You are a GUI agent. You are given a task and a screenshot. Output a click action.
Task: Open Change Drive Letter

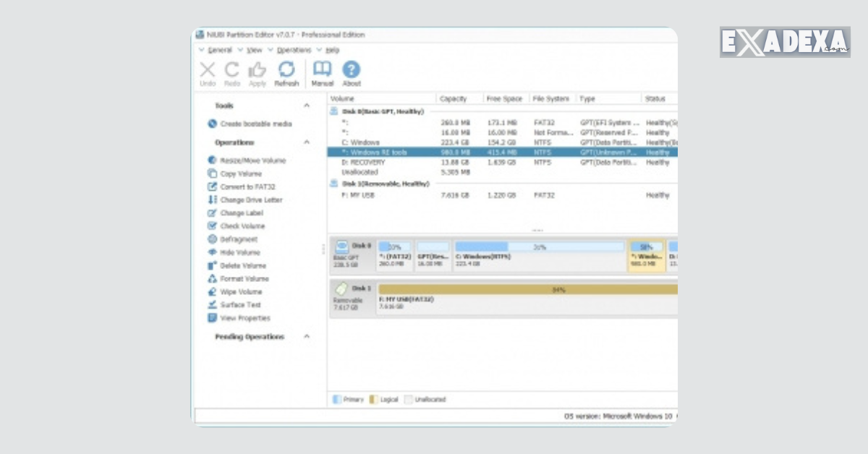pos(250,200)
